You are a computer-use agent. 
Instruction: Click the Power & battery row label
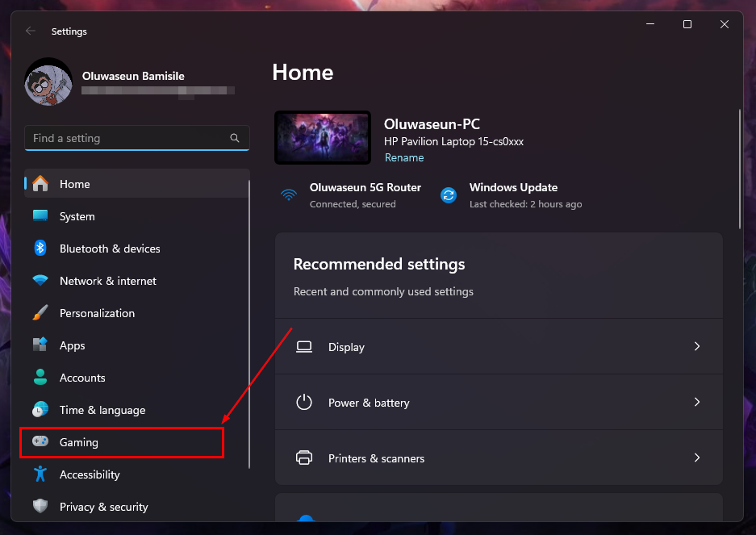(x=369, y=403)
